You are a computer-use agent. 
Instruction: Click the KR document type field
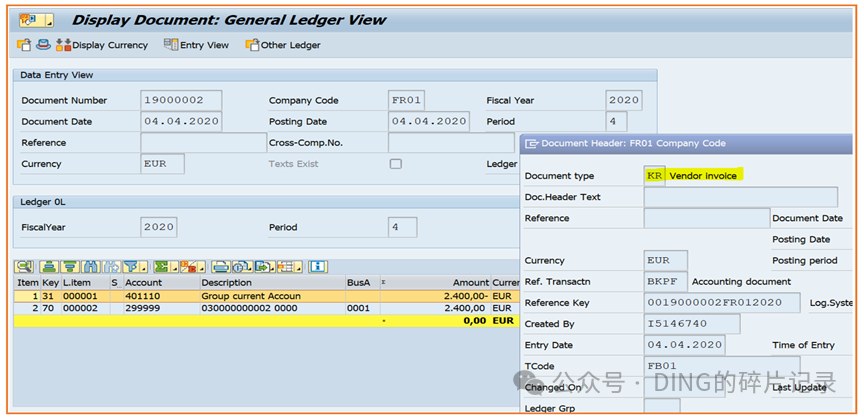click(655, 176)
